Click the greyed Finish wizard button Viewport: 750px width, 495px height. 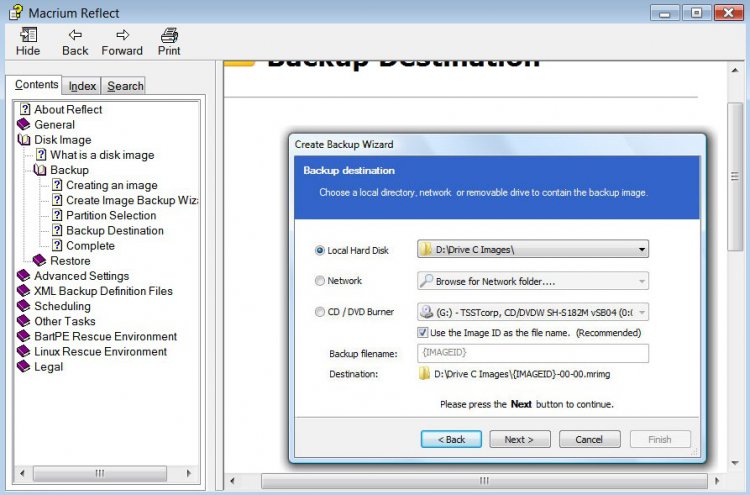(x=660, y=439)
